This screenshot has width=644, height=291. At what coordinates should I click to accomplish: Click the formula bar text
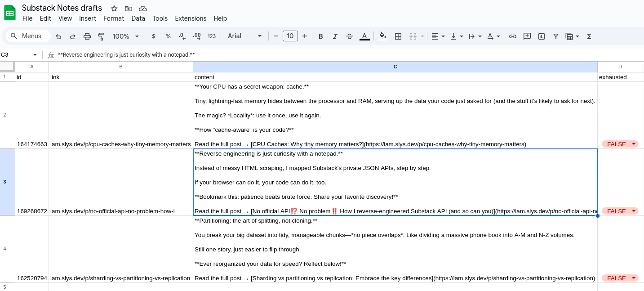pos(126,55)
